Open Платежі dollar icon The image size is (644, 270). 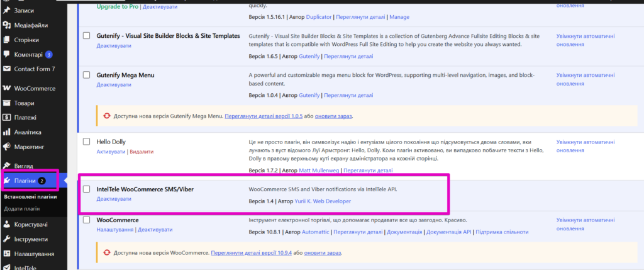tap(6, 118)
